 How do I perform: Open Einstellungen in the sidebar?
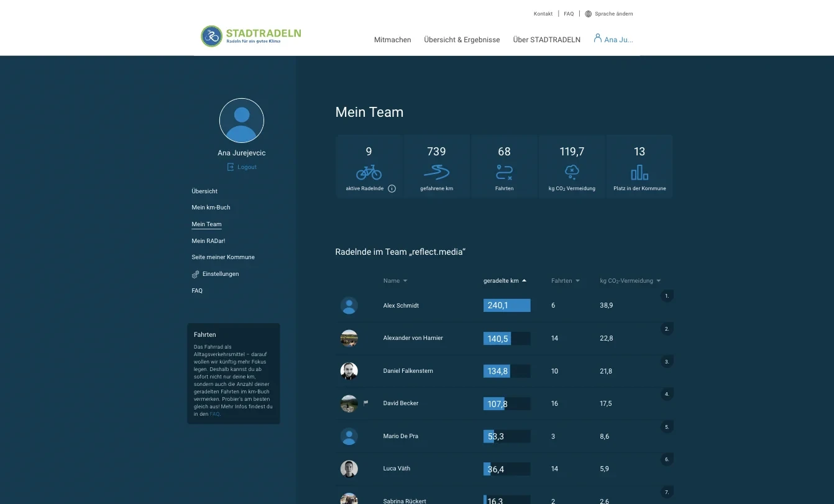[220, 274]
